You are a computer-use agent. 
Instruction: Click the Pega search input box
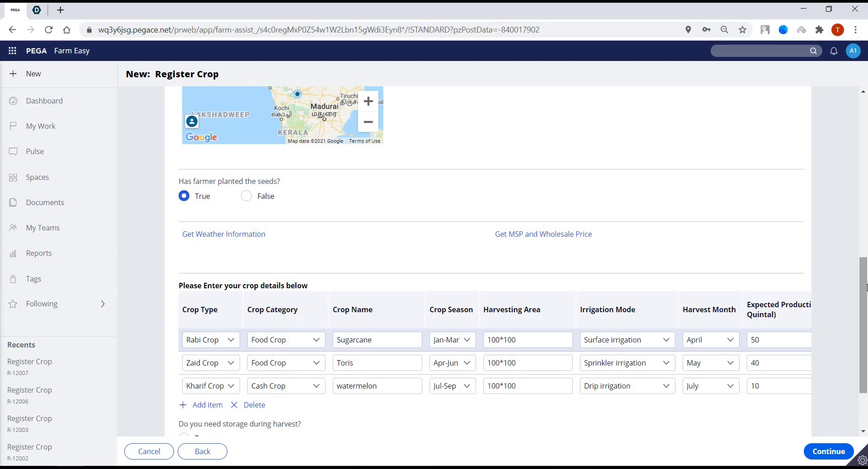760,51
